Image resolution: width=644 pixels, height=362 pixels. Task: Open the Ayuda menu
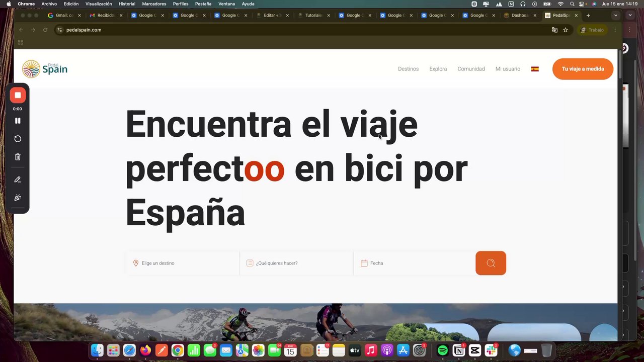click(x=248, y=4)
